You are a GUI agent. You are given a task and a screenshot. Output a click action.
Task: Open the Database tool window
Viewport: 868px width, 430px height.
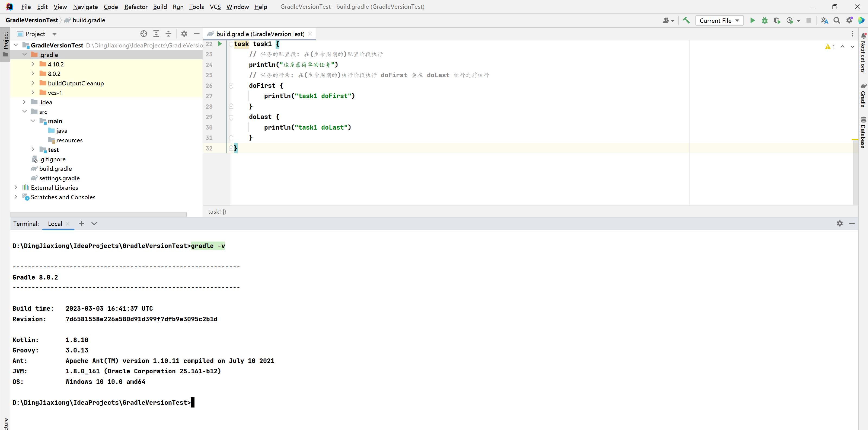[863, 133]
